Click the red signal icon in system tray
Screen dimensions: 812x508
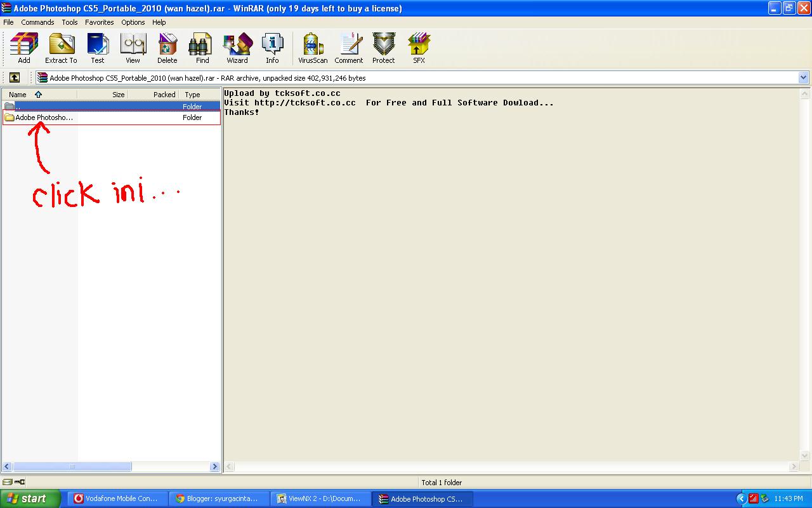point(754,498)
